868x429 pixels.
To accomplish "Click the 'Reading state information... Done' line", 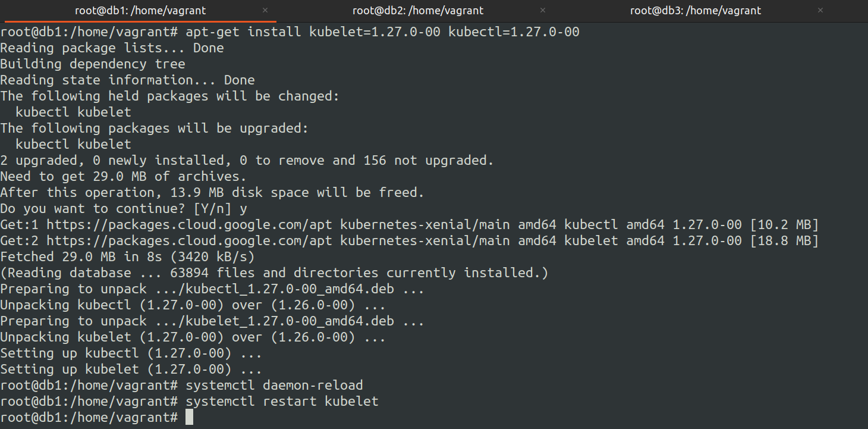I will click(127, 80).
